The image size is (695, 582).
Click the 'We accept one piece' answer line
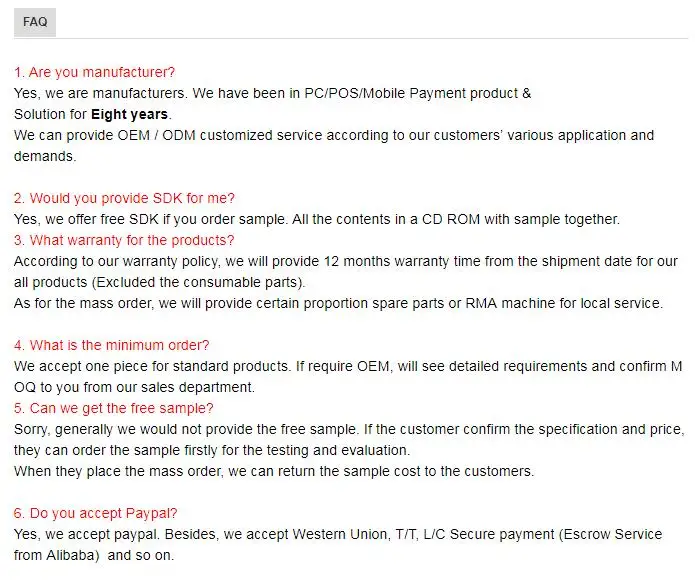(348, 367)
